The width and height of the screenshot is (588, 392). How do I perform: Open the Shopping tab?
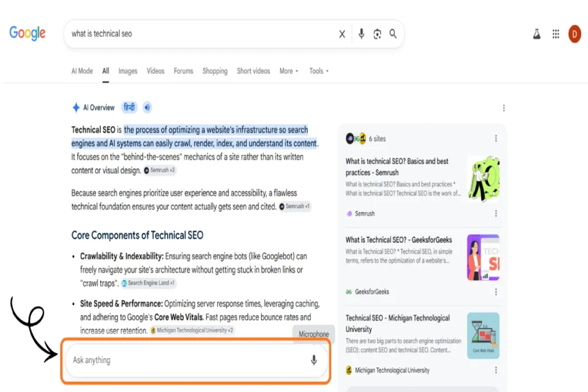pyautogui.click(x=215, y=71)
